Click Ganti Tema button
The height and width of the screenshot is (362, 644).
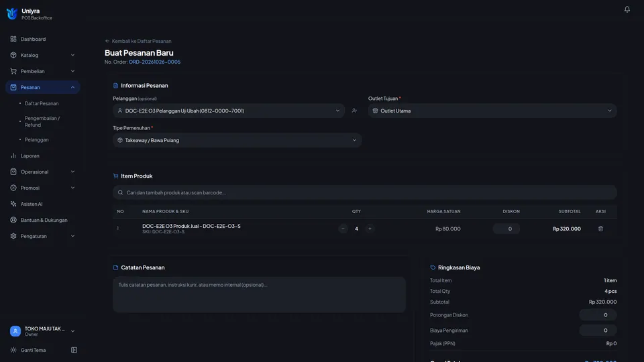tap(33, 350)
